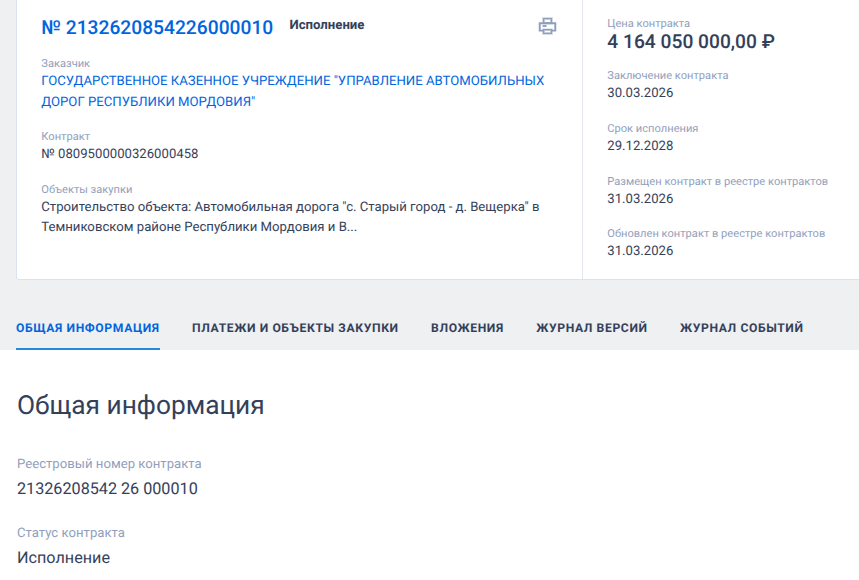Image resolution: width=859 pixels, height=580 pixels.
Task: Open the customer organization link for Мордовия roads
Action: (x=292, y=90)
